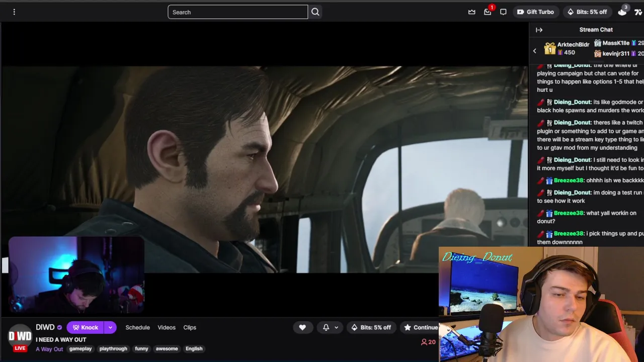Click the heart follow button
Screen dimensions: 644x362
coord(302,327)
